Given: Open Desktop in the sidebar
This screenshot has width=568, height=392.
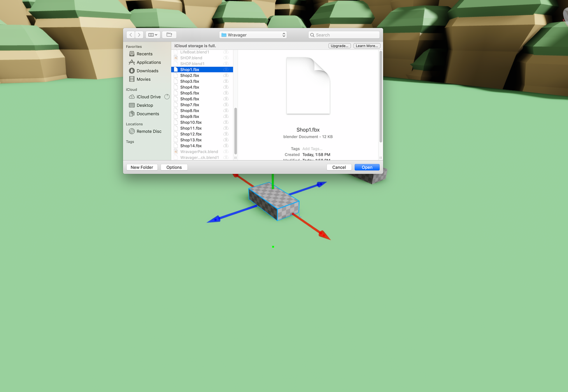Looking at the screenshot, I should 145,105.
